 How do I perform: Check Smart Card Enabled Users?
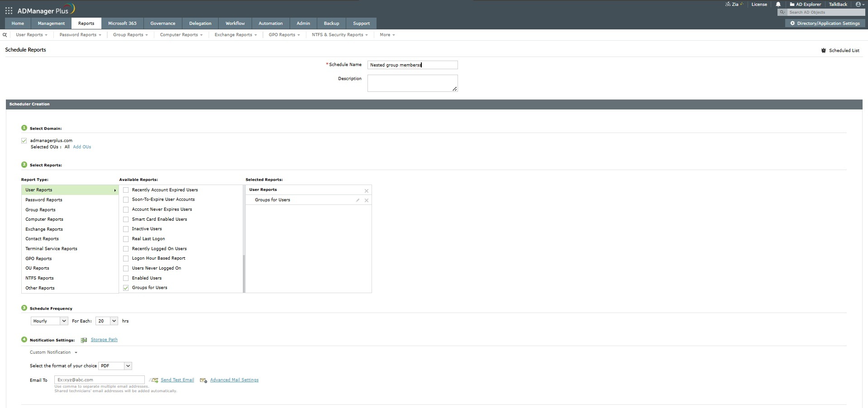125,219
